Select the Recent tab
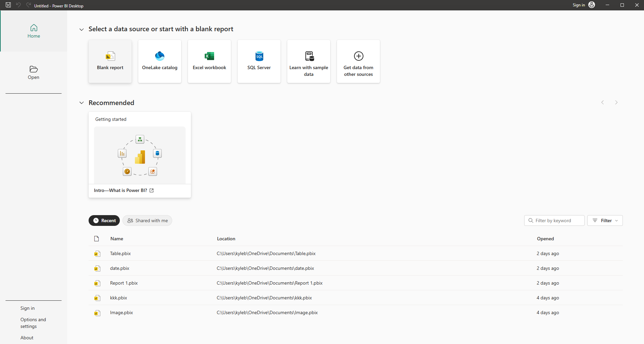 point(104,220)
